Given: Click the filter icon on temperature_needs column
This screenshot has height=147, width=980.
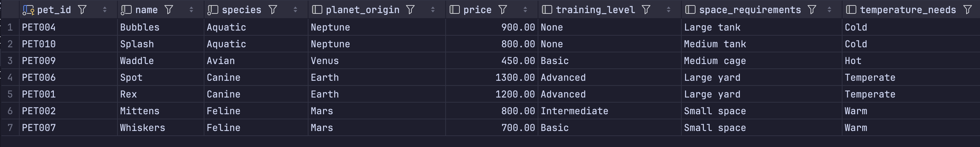Looking at the screenshot, I should pyautogui.click(x=967, y=10).
